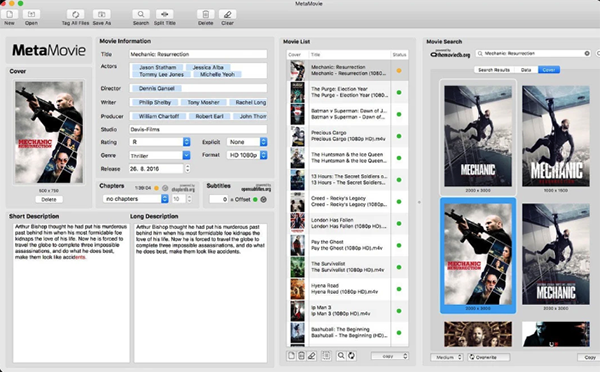Click the New toolbar icon
Image resolution: width=600 pixels, height=372 pixels.
[x=10, y=15]
